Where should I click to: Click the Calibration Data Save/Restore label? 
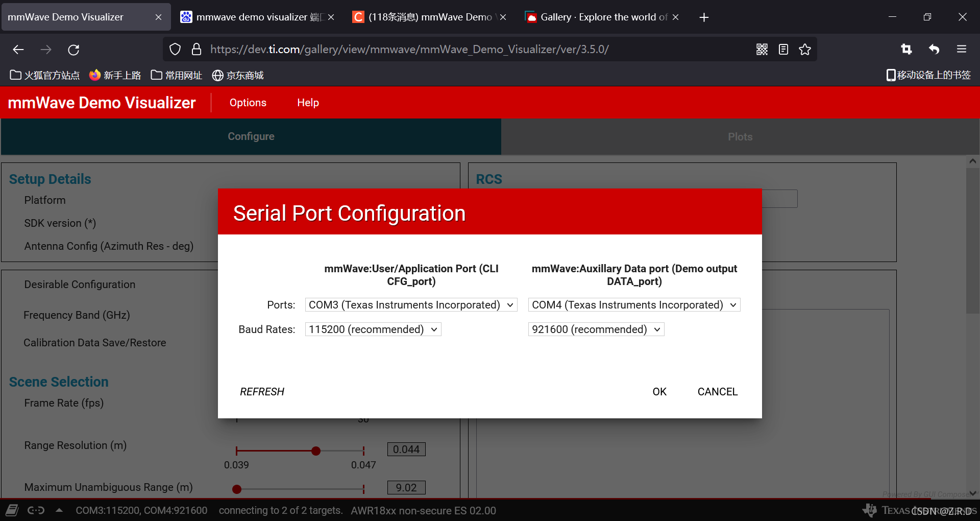[95, 343]
